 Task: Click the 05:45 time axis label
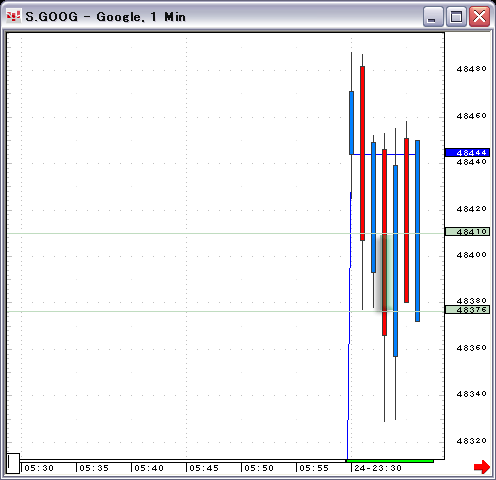pyautogui.click(x=204, y=468)
